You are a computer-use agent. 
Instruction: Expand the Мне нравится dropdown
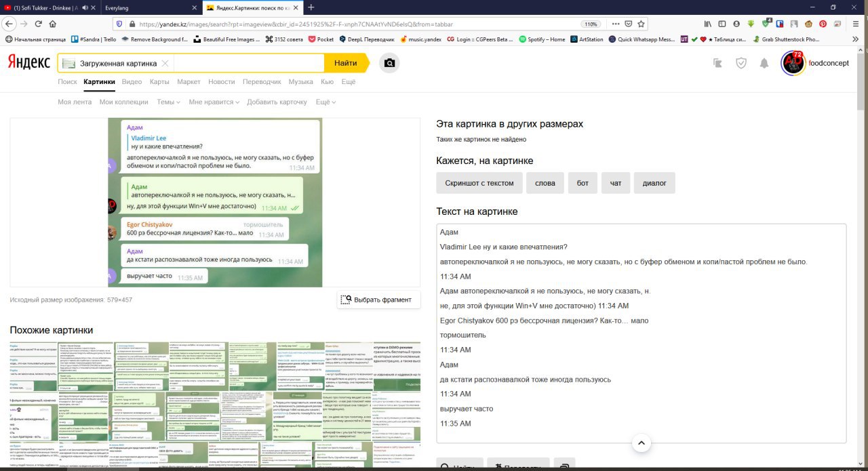click(214, 102)
